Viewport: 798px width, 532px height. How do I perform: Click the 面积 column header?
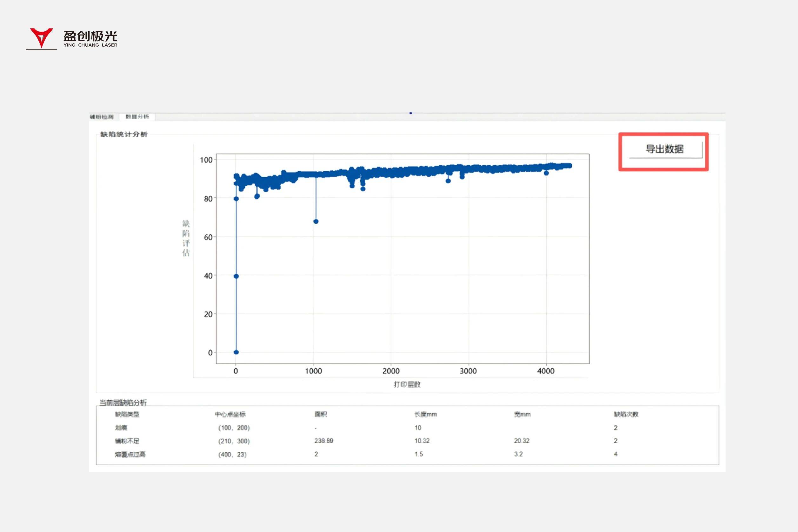[320, 414]
